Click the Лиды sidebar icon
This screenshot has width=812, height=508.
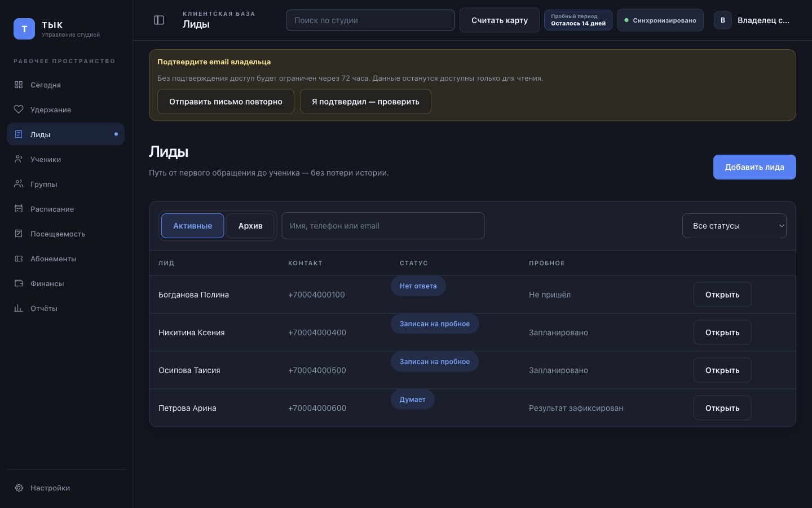tap(19, 134)
